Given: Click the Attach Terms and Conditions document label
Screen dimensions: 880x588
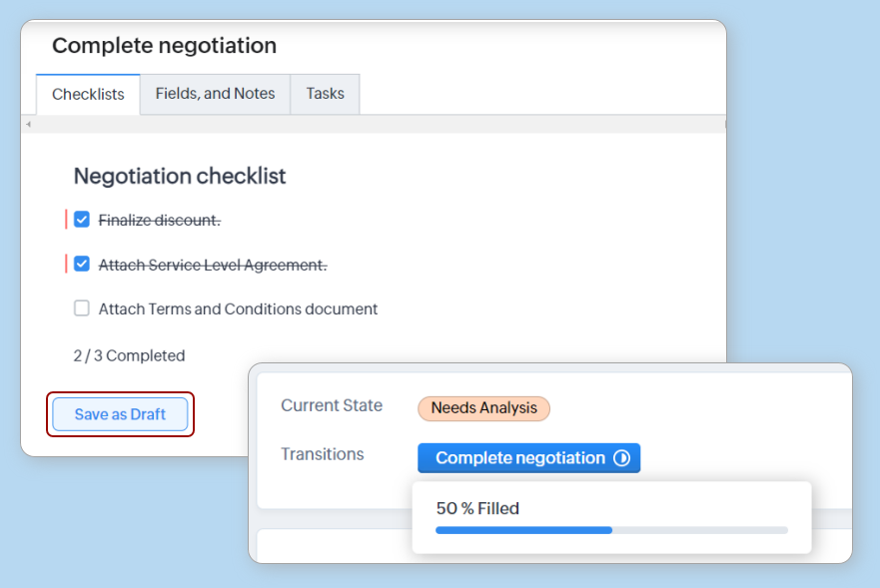Looking at the screenshot, I should (238, 309).
